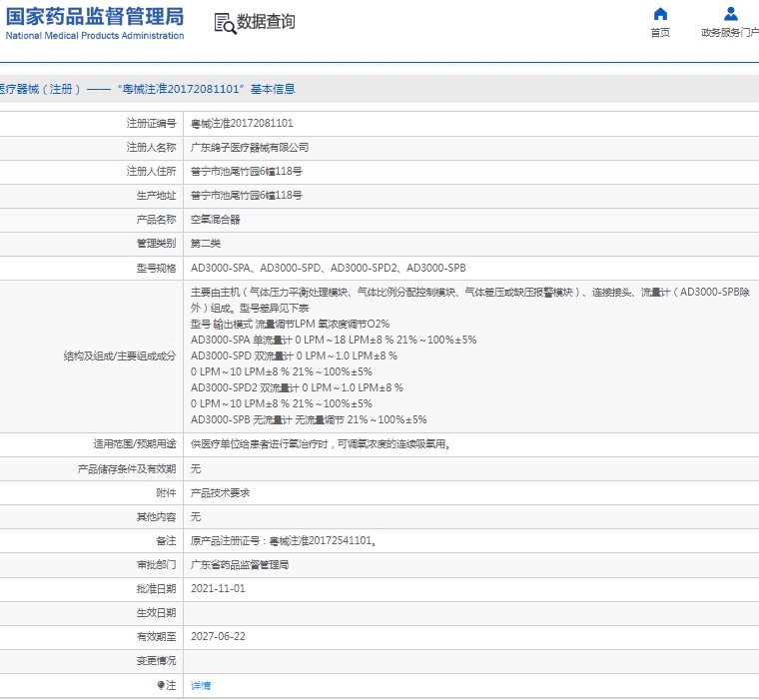759x700 pixels.
Task: Click registrant name 广东鸽子医疗器械有限公司
Action: [243, 148]
